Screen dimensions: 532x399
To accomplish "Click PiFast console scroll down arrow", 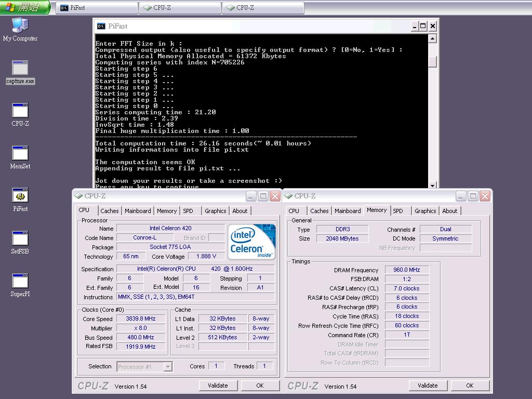I will (432, 185).
